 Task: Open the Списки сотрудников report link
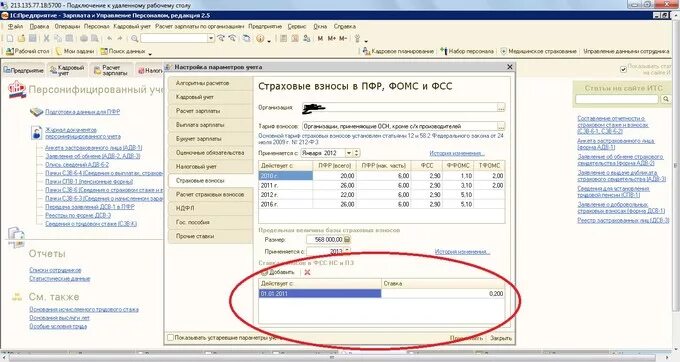(55, 270)
